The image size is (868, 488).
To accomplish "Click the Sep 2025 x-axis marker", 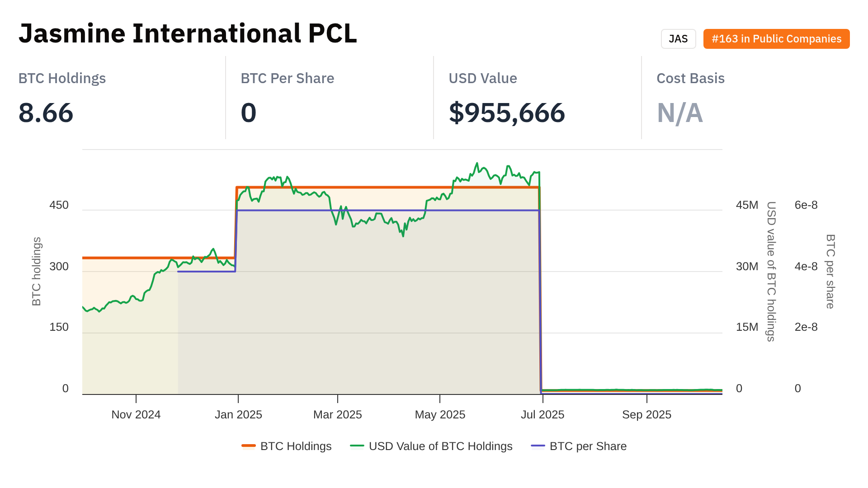I will coord(646,415).
